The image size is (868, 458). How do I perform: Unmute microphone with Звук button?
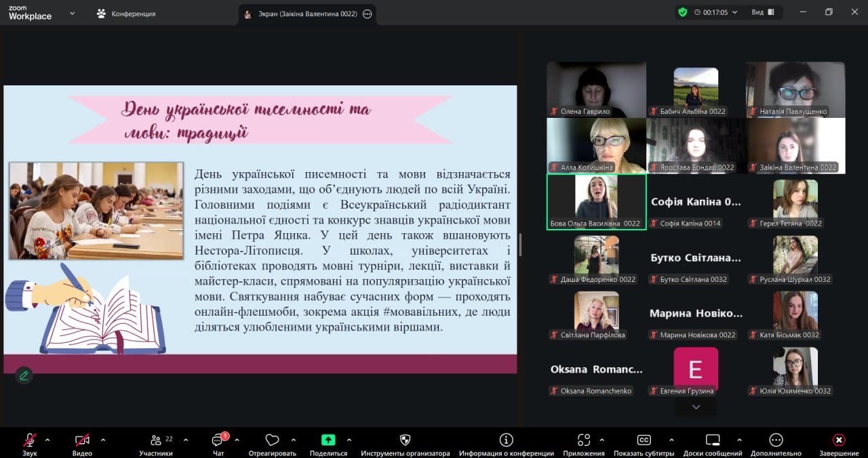point(30,440)
